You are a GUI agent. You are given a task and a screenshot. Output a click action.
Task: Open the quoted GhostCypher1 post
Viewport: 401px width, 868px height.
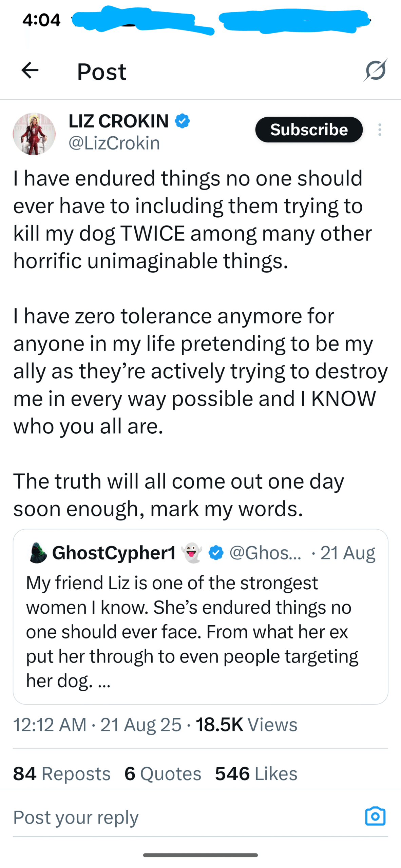(x=200, y=631)
